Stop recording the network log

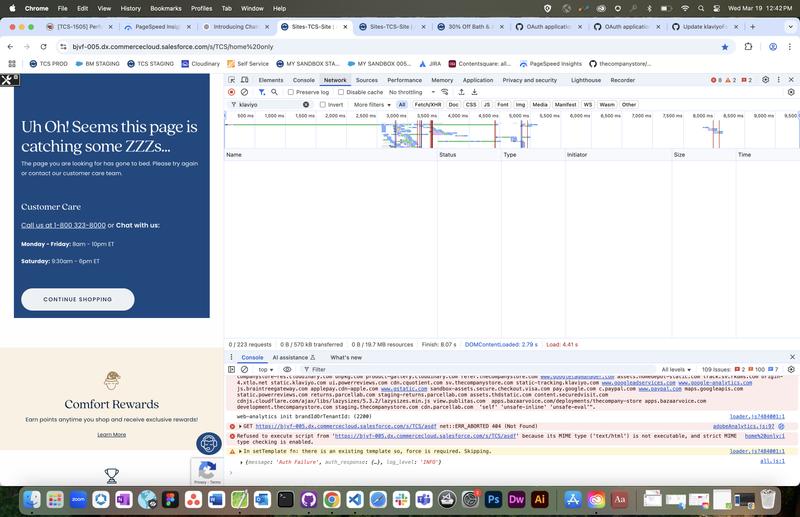pyautogui.click(x=232, y=92)
